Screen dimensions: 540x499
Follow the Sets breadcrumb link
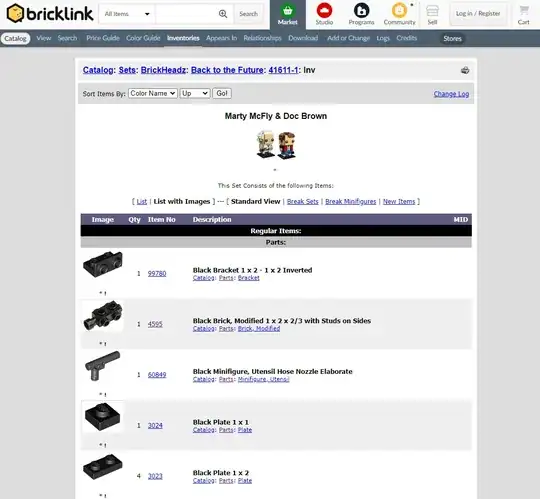(127, 70)
